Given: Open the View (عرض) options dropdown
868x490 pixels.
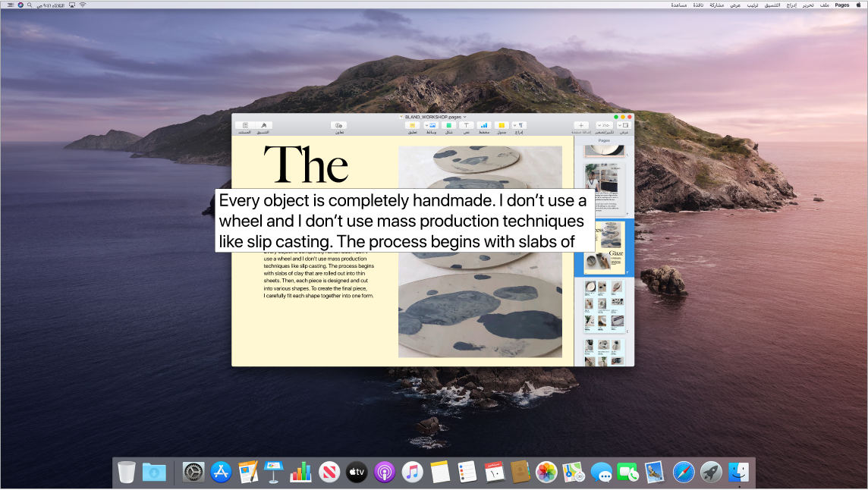Looking at the screenshot, I should point(624,125).
